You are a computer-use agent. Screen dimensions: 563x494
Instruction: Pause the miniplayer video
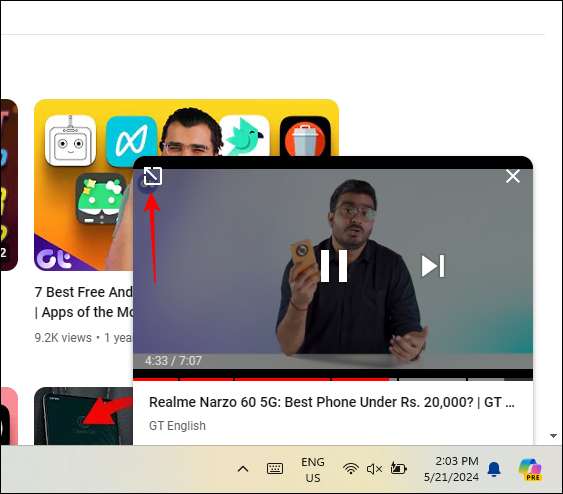(x=334, y=266)
